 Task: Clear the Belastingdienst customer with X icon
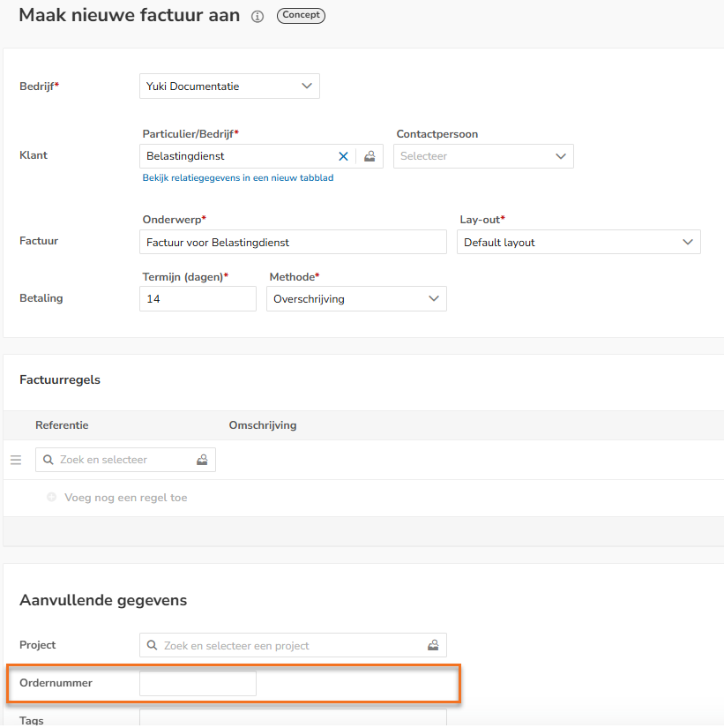tap(343, 156)
